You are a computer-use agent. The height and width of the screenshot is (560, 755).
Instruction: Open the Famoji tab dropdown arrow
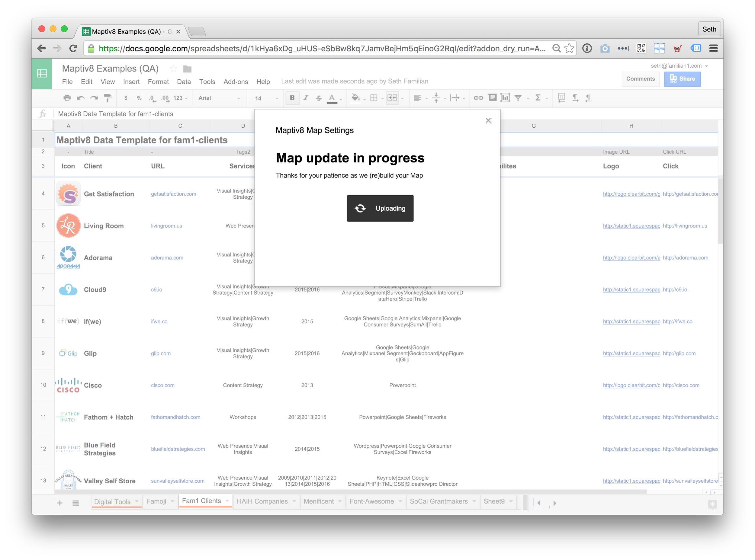172,501
